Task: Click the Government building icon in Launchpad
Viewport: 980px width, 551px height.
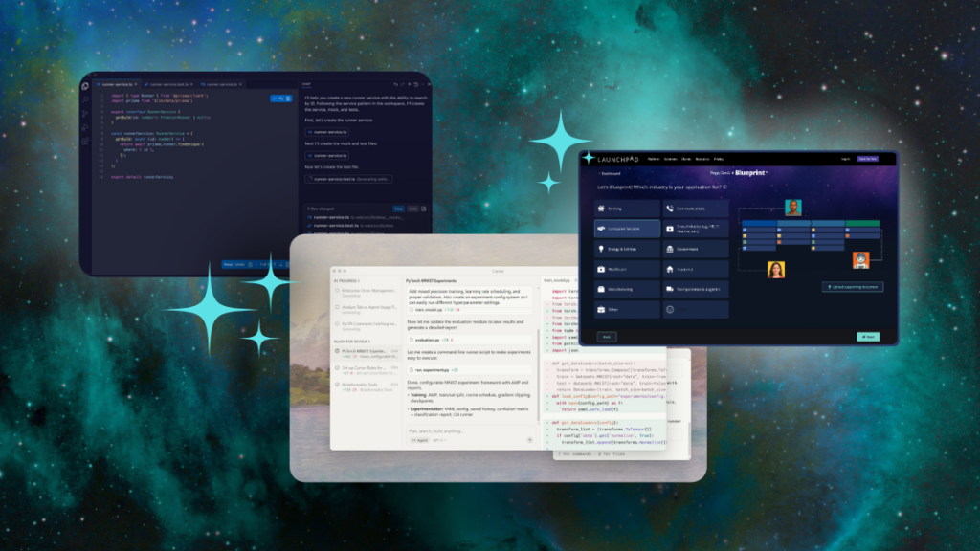Action: click(x=670, y=249)
